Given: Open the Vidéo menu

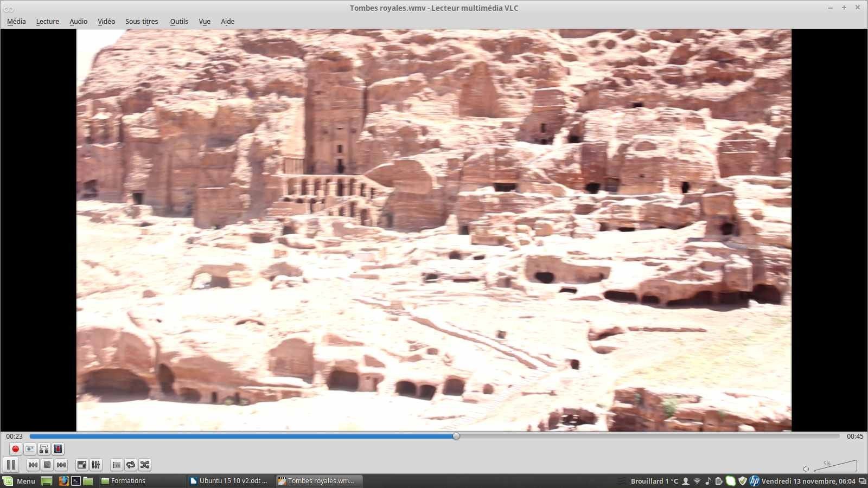Looking at the screenshot, I should click(106, 22).
